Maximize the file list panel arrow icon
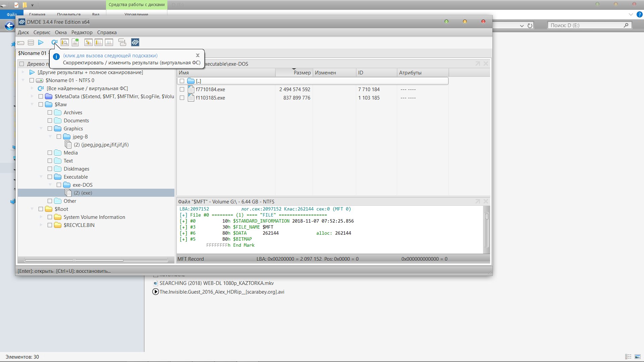Screen dimensions: 644x362 pos(478,64)
